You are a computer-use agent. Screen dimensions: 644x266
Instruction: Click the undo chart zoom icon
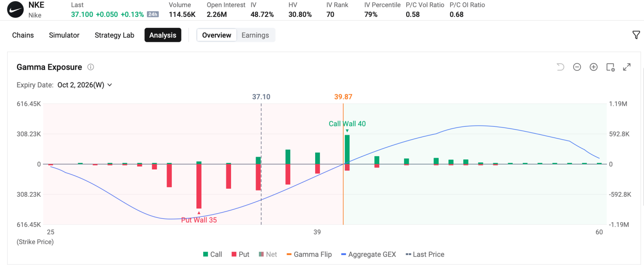coord(560,67)
